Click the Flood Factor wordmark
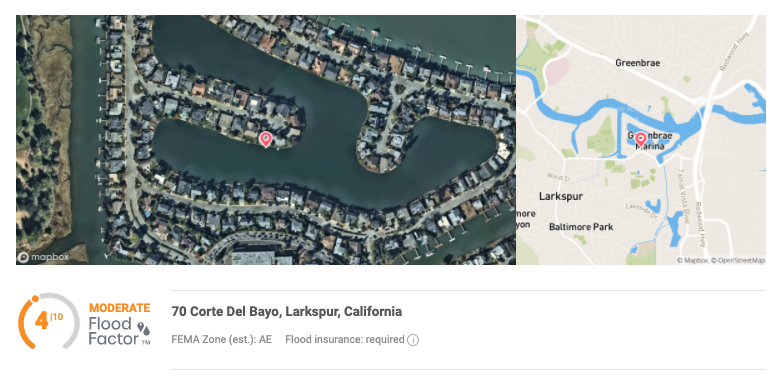The height and width of the screenshot is (382, 781). point(114,332)
